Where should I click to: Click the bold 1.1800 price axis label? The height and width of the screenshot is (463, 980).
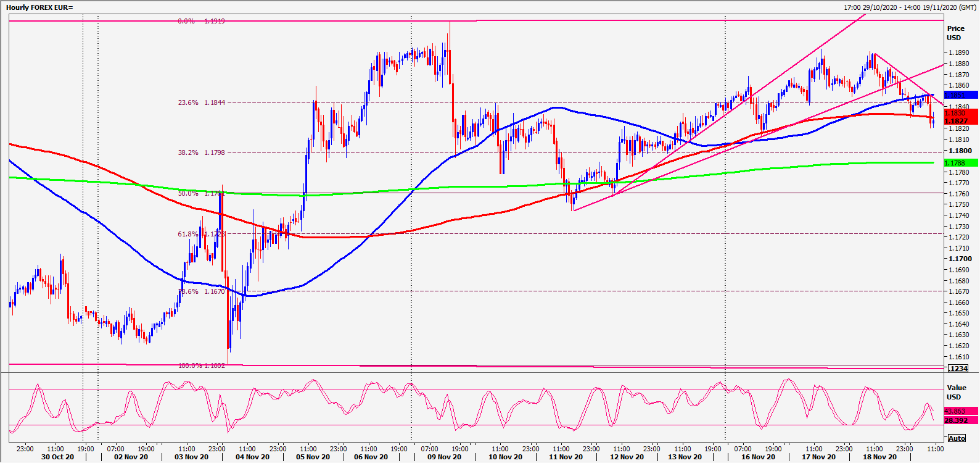[x=960, y=151]
